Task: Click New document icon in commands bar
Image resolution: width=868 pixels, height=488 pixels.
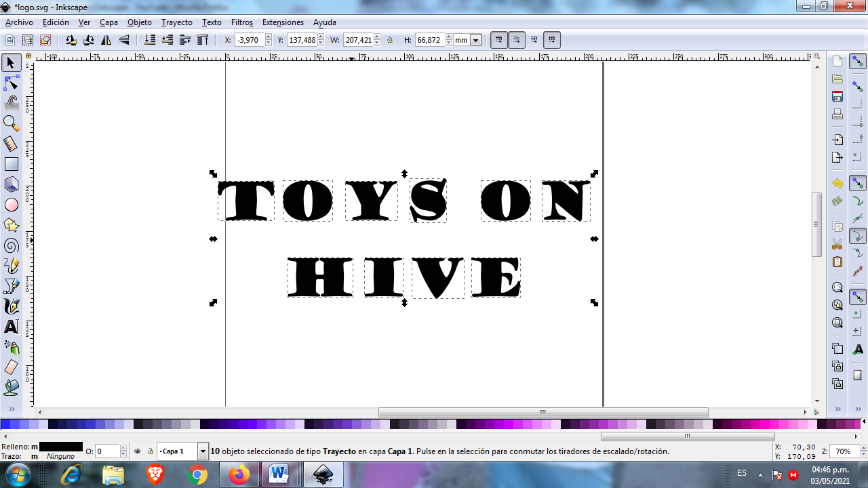Action: click(837, 62)
